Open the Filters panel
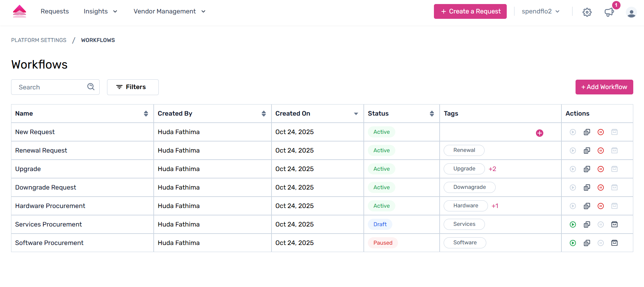 click(x=133, y=87)
